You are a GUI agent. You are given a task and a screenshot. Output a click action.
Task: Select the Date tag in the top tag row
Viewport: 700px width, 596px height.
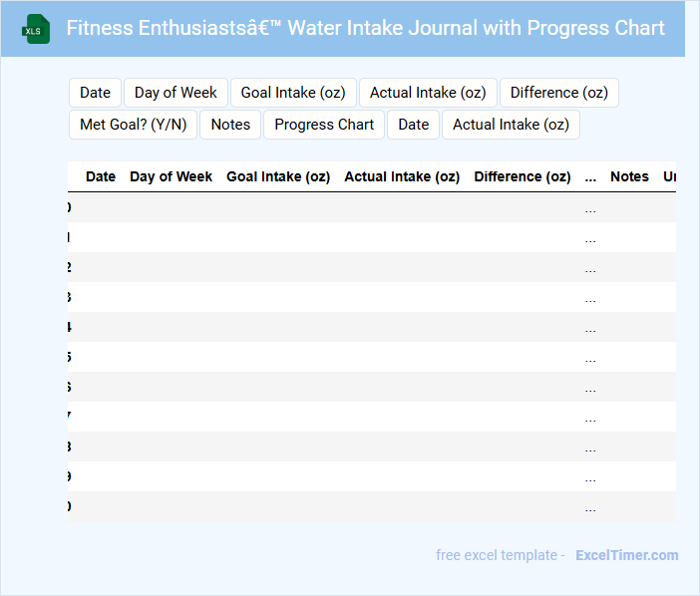[95, 93]
